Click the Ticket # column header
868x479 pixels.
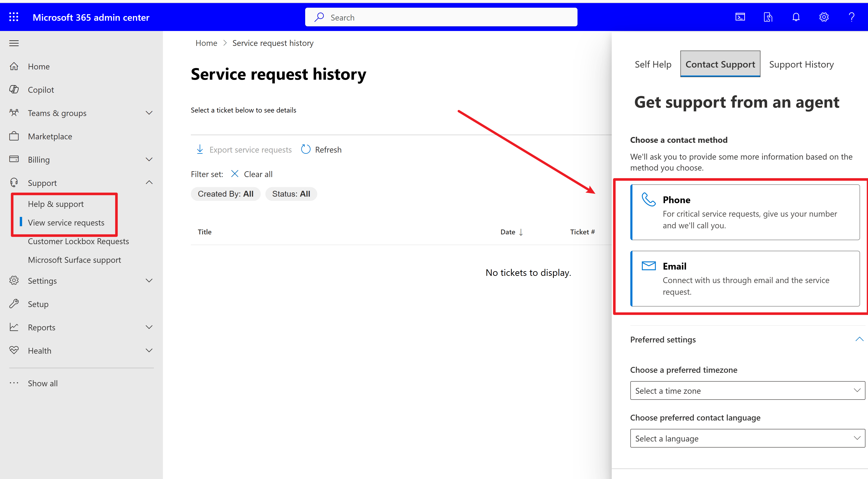coord(582,232)
